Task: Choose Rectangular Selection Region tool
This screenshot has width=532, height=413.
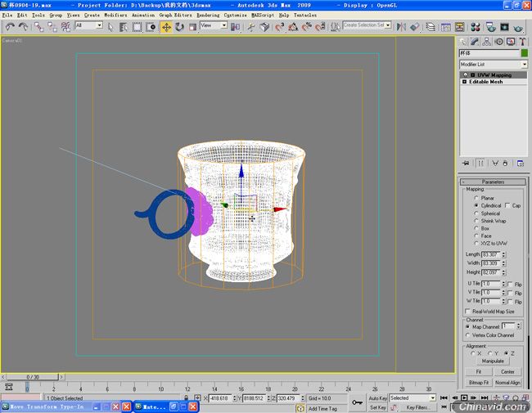Action: click(137, 27)
